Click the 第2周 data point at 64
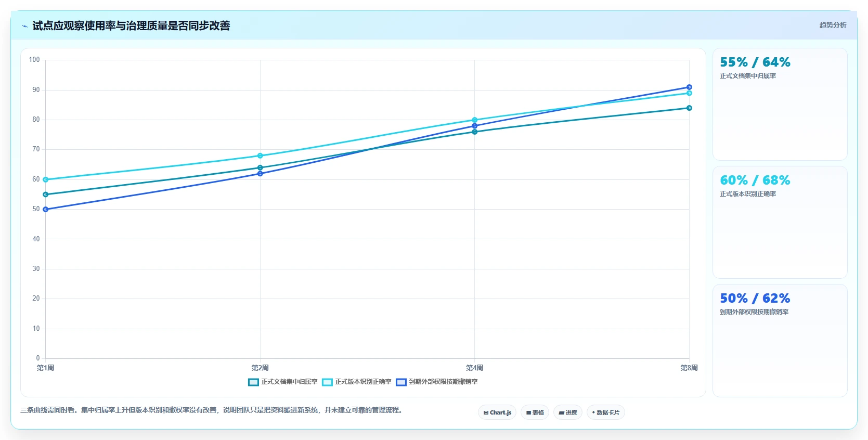This screenshot has width=868, height=440. [x=260, y=167]
